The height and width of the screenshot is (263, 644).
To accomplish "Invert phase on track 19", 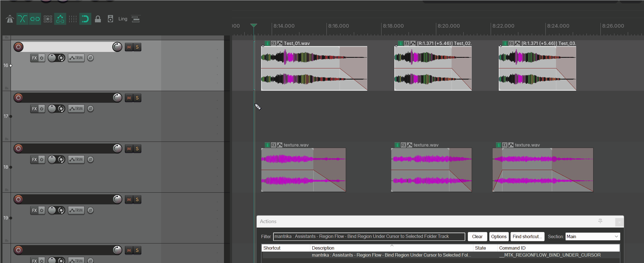I will click(x=90, y=211).
